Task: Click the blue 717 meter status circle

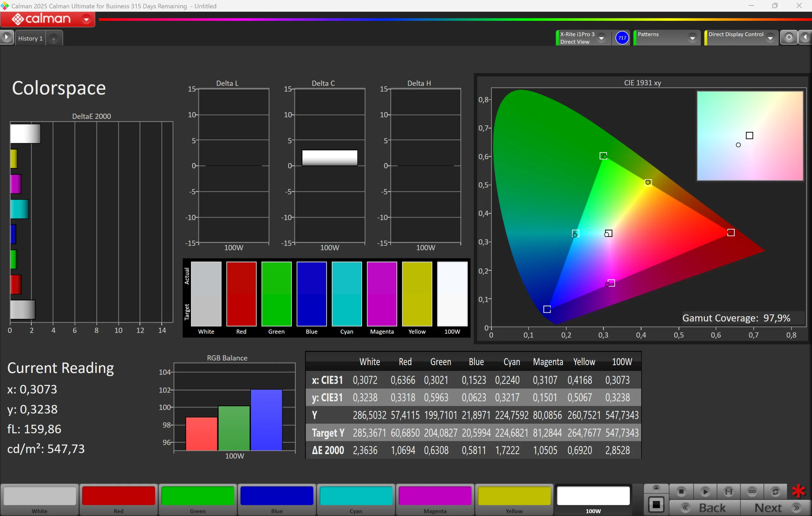Action: coord(622,38)
